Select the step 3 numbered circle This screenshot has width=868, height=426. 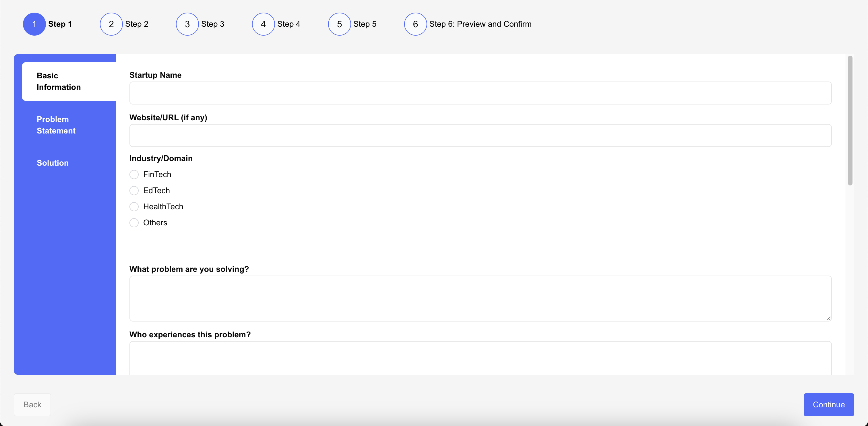point(187,24)
